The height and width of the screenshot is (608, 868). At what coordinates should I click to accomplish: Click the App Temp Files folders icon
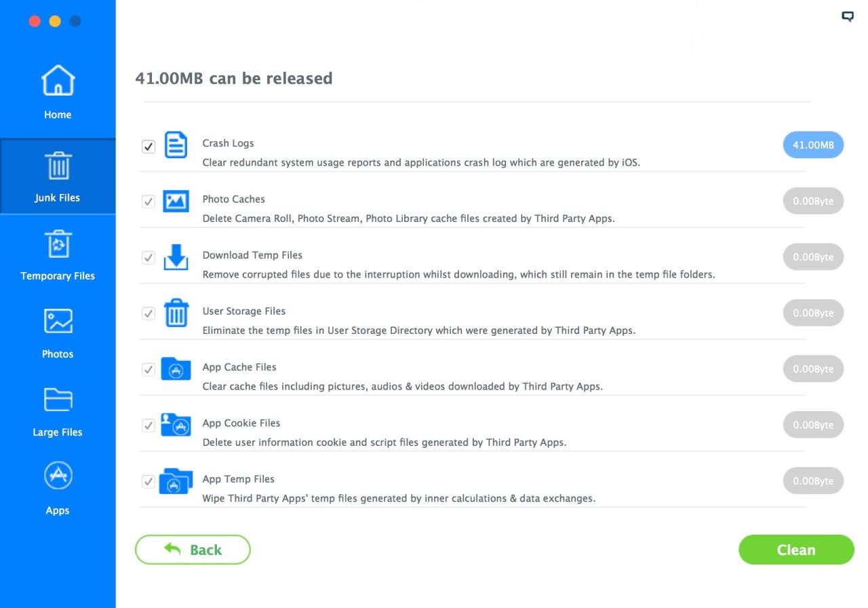(176, 481)
